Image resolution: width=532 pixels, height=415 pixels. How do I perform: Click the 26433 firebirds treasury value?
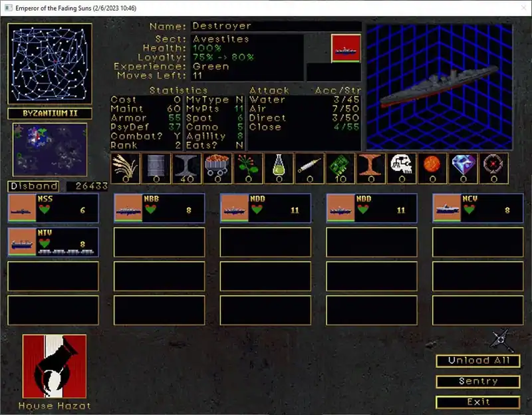tap(87, 186)
